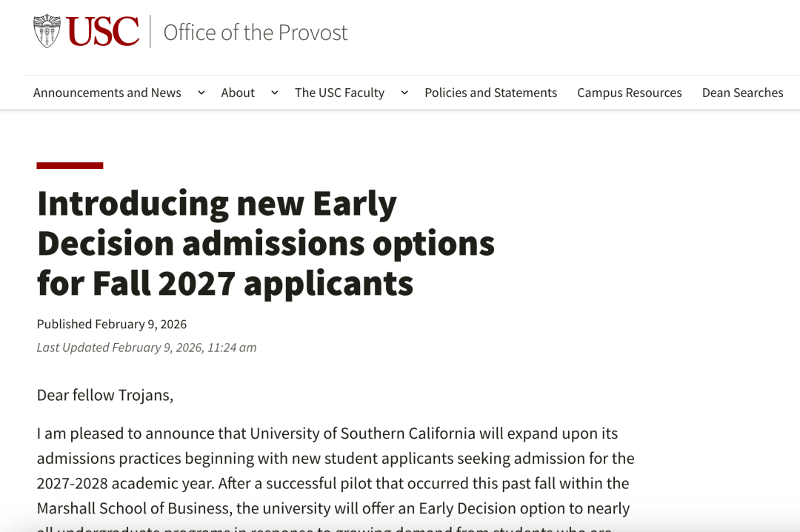This screenshot has width=800, height=532.
Task: Click the Published February 9, 2026 date
Action: click(112, 324)
